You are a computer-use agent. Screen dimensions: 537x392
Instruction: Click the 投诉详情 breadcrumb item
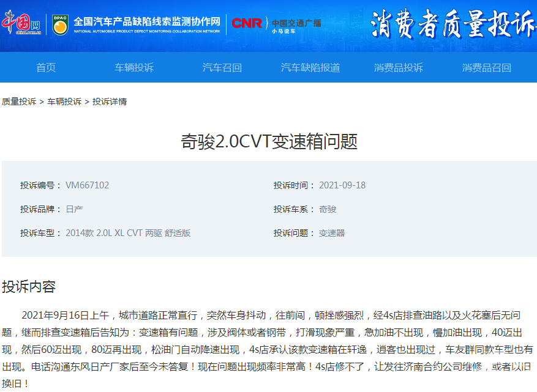pos(110,102)
